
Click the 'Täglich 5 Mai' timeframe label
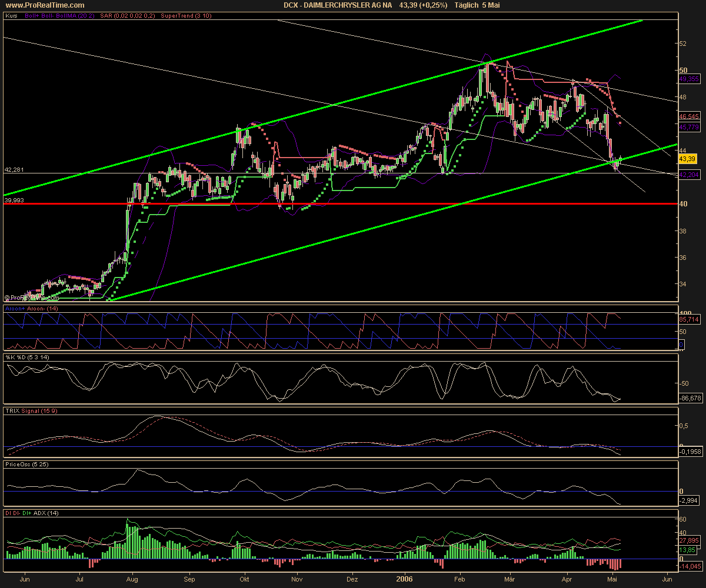478,5
